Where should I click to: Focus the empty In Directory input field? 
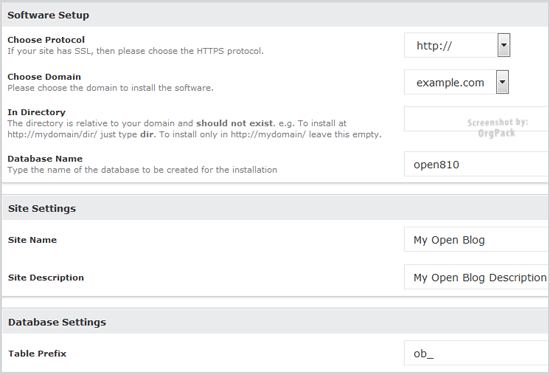[x=477, y=119]
